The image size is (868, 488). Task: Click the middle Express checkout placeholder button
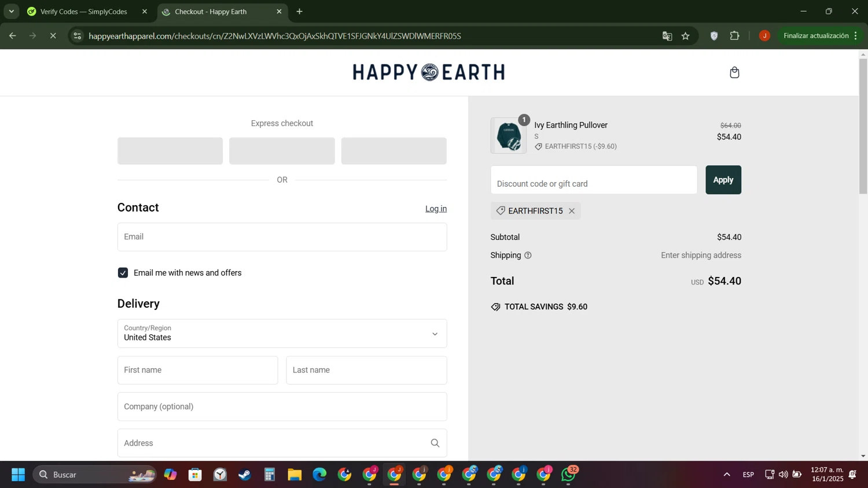click(282, 151)
